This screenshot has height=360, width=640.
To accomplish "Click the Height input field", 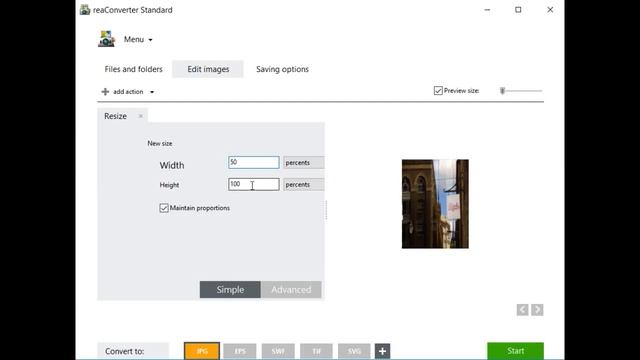I will pos(254,184).
